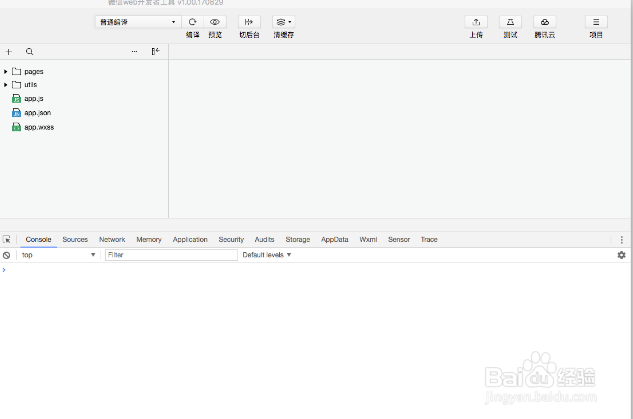Switch to the Audits tab
The height and width of the screenshot is (419, 633).
(x=264, y=239)
